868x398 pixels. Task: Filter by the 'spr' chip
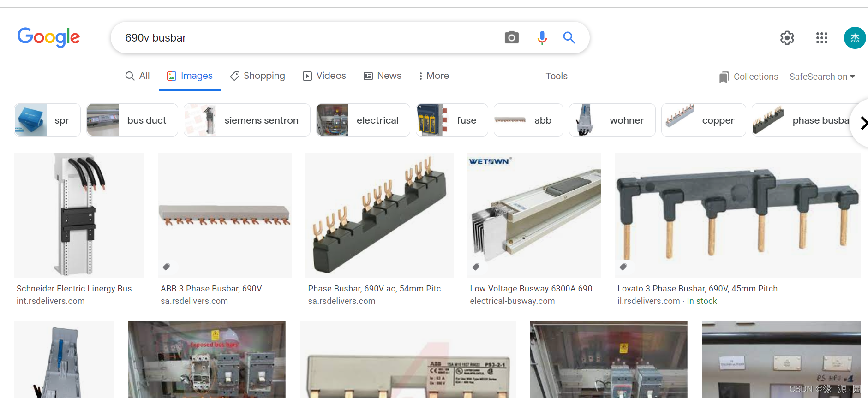[47, 120]
